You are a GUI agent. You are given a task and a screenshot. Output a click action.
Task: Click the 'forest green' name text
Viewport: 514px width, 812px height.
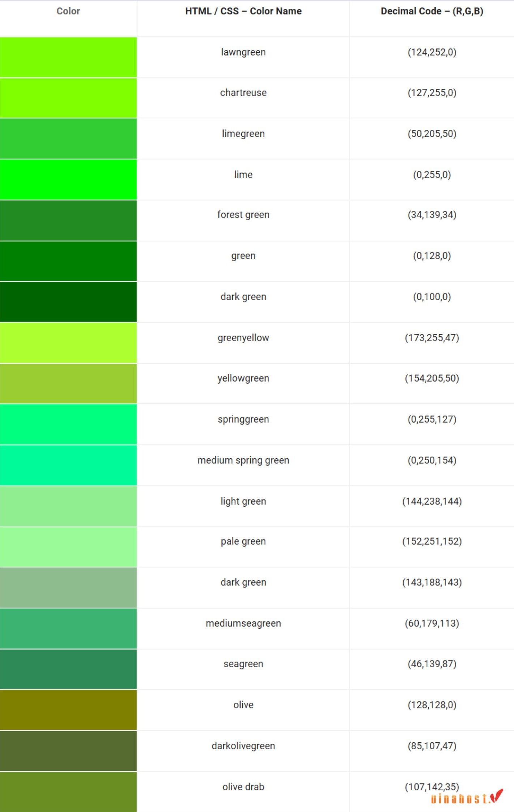click(x=243, y=215)
